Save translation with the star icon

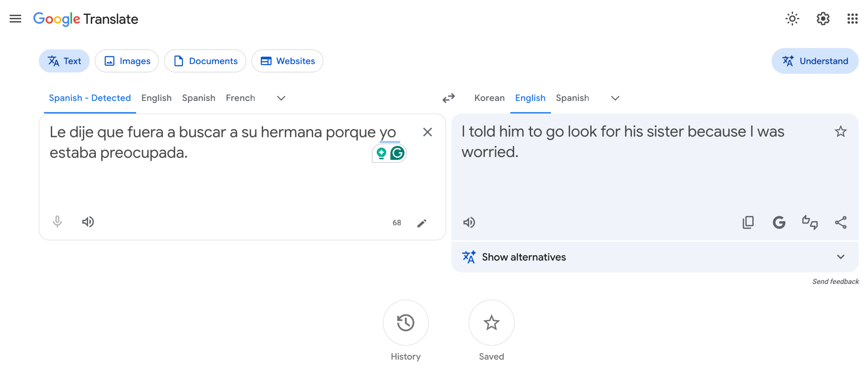(840, 131)
